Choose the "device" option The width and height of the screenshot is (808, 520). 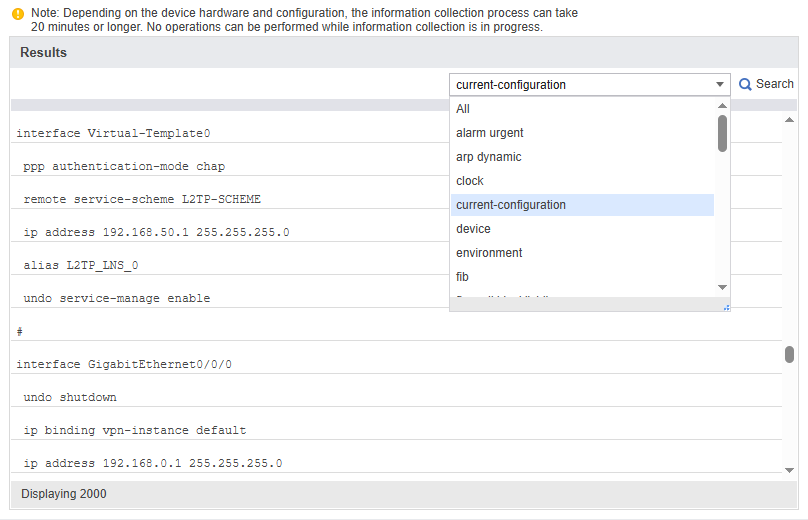pos(473,229)
